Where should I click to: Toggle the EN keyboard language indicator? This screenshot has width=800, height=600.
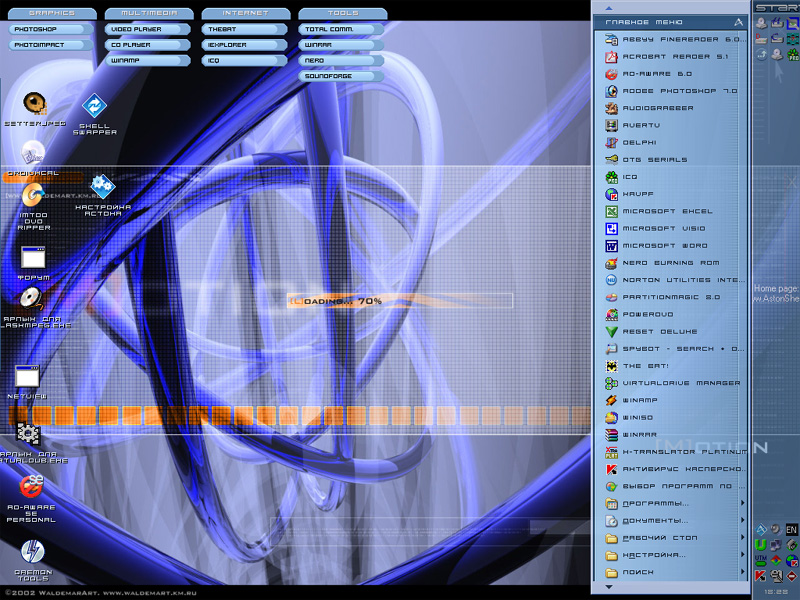click(x=791, y=529)
